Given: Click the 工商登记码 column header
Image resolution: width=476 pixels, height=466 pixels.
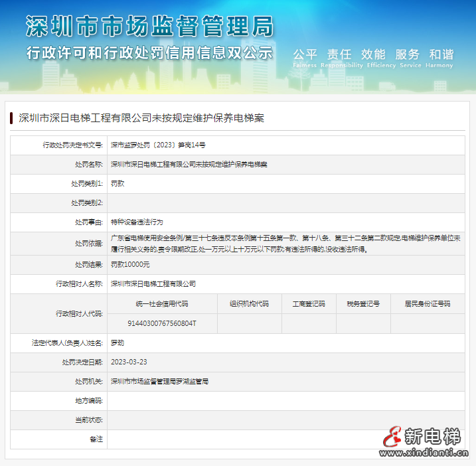Looking at the screenshot, I should click(x=309, y=304).
